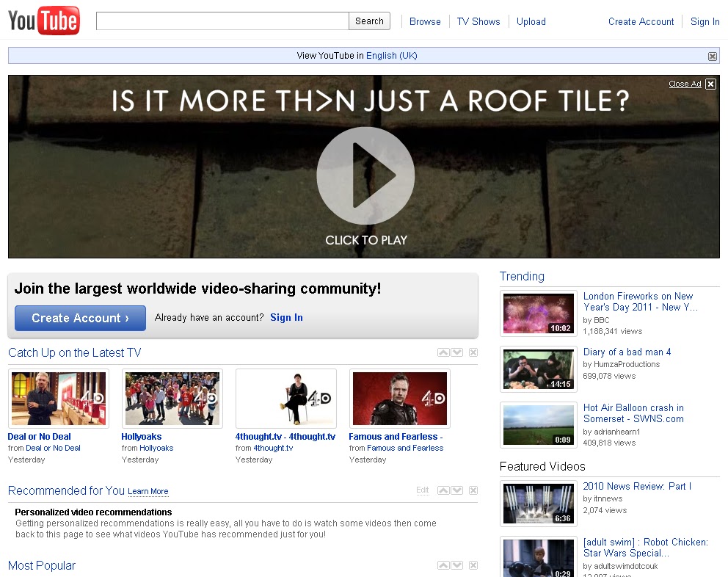Click [adult swim] Robot Chicken title link
The width and height of the screenshot is (728, 577).
point(645,547)
